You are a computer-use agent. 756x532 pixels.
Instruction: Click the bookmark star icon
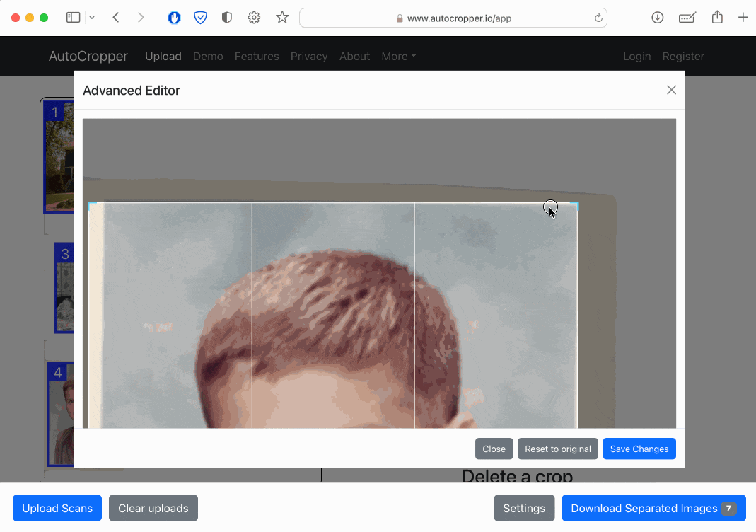point(281,17)
